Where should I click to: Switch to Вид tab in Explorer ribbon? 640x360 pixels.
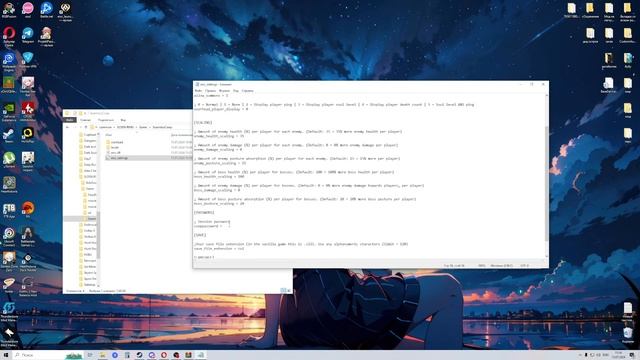(x=123, y=120)
